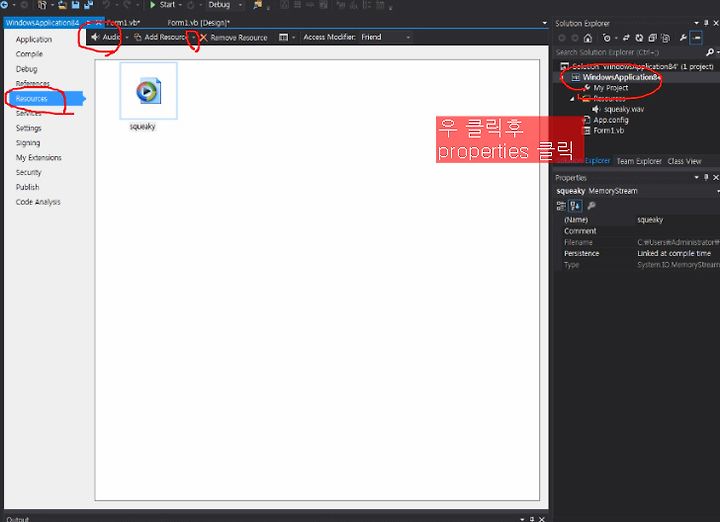Click the Alphabetical sort icon in Properties panel

(575, 206)
